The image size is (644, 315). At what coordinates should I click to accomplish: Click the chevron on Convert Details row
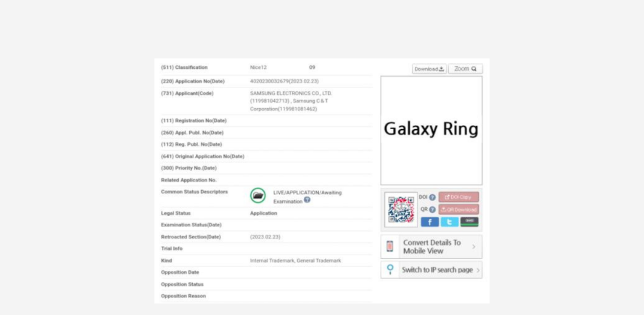pos(474,246)
